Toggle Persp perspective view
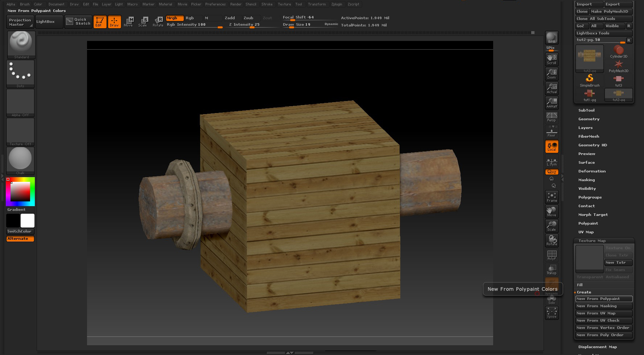The width and height of the screenshot is (644, 355). (x=552, y=117)
